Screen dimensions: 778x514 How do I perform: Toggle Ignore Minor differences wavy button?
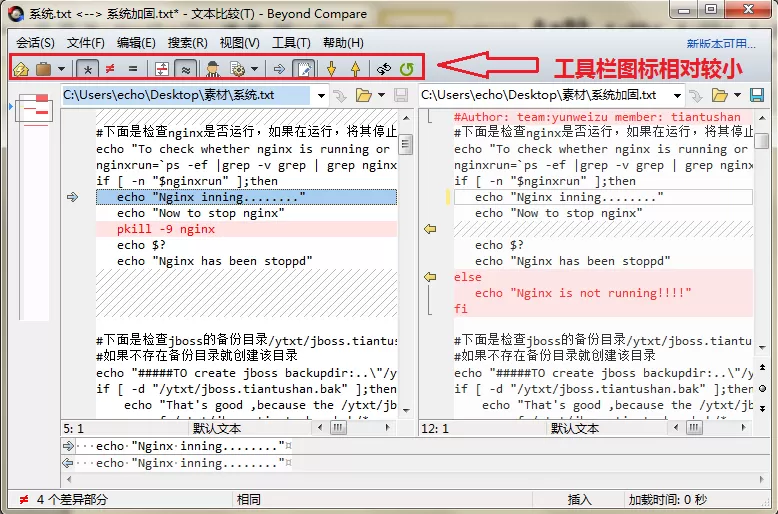pyautogui.click(x=186, y=69)
